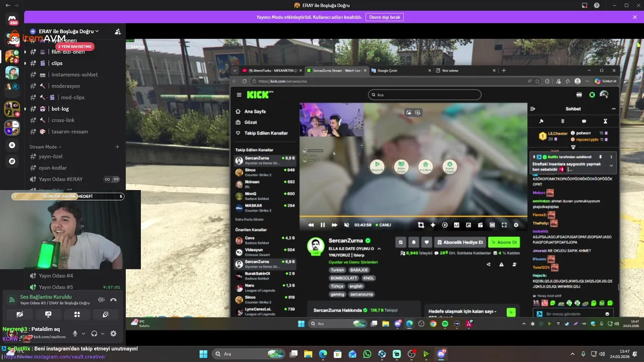Deafen Discord headphones
The height and width of the screenshot is (362, 644).
94,333
